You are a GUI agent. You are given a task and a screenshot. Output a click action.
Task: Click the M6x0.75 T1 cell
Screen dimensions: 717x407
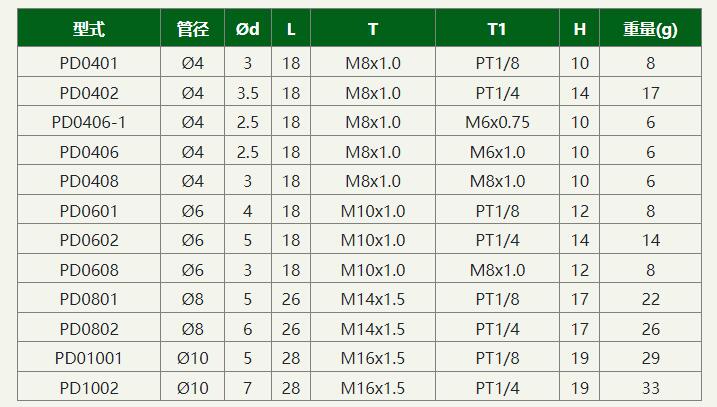[x=497, y=122]
